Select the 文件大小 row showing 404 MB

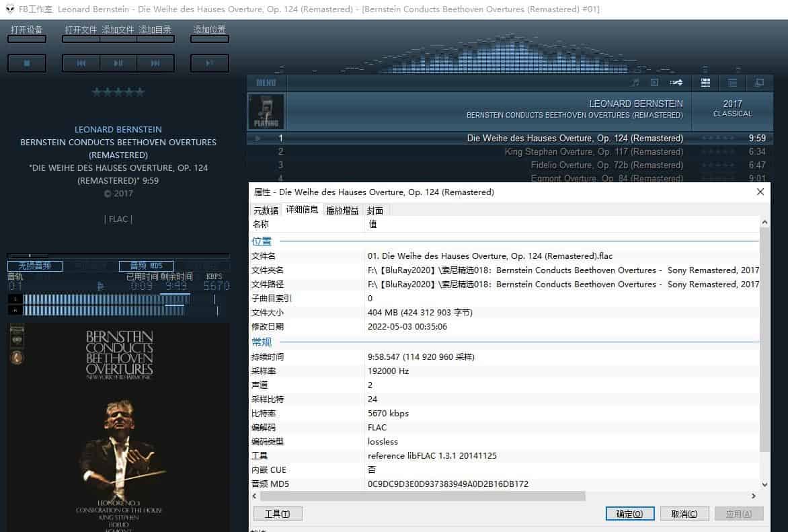(504, 312)
